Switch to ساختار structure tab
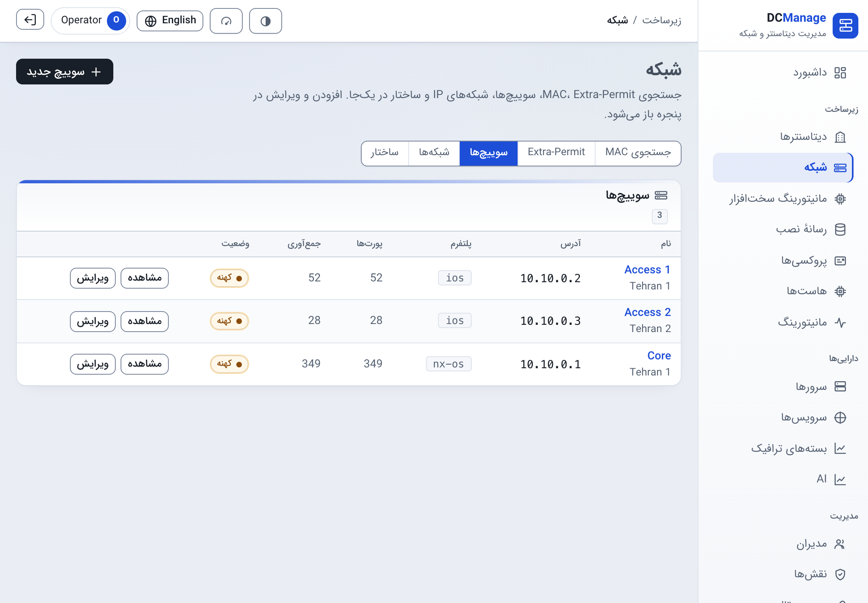 coord(385,153)
